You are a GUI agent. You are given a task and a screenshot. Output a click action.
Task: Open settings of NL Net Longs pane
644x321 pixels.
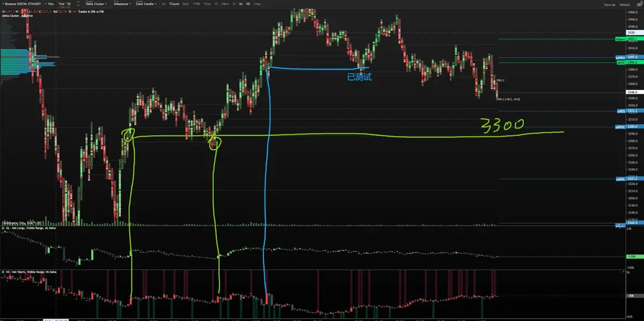(x=4, y=228)
